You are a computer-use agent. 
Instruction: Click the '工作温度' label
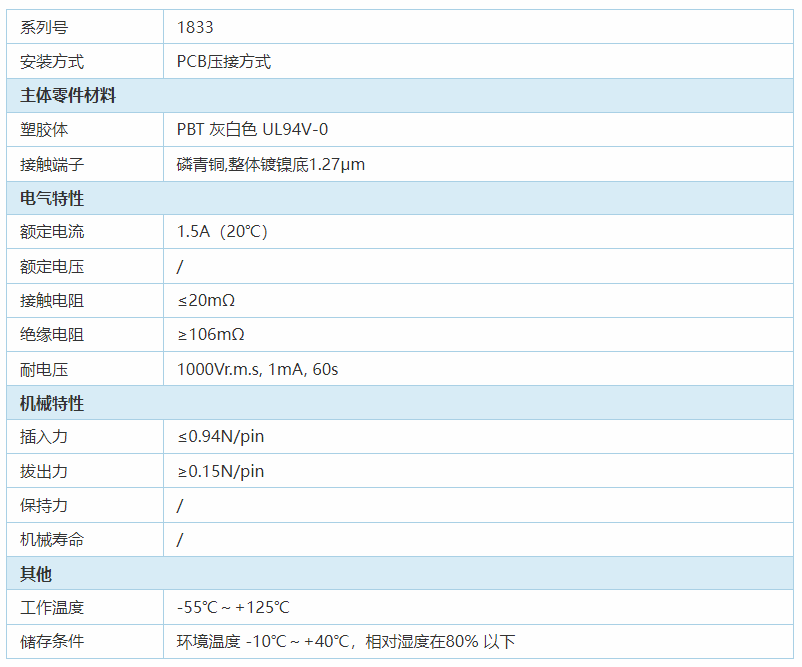pos(52,608)
